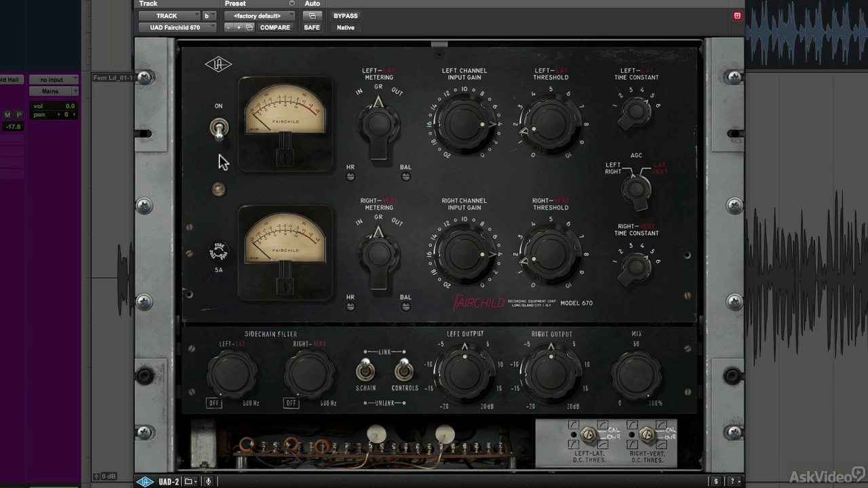Click the previous preset minus button

click(229, 28)
